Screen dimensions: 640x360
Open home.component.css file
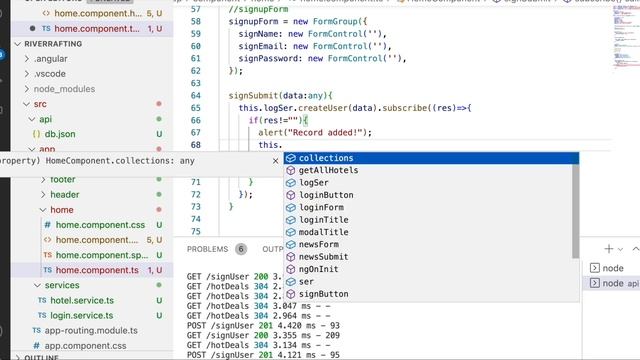tap(100, 225)
